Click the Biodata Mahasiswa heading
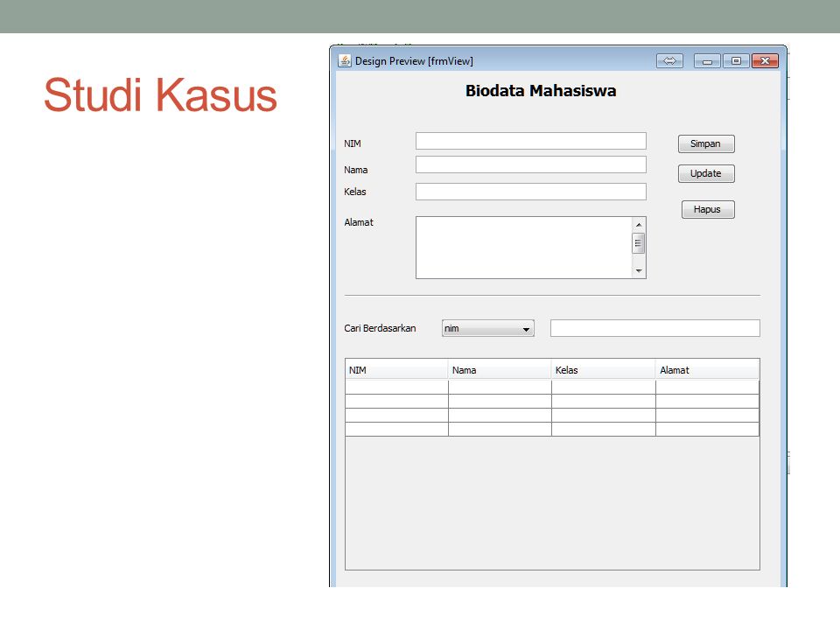 (x=541, y=91)
